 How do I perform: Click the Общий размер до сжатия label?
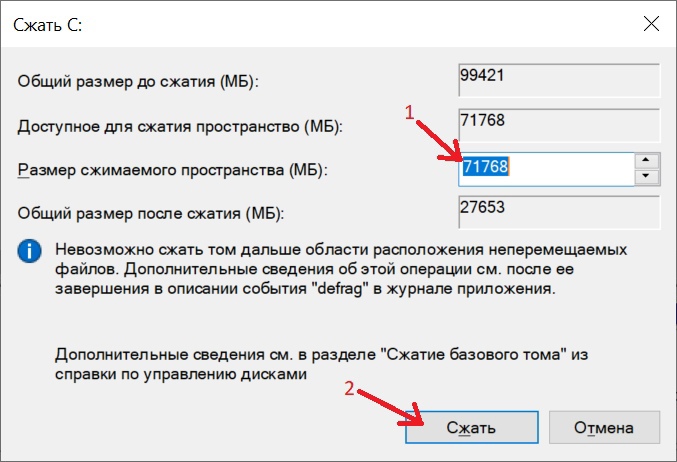(x=138, y=81)
